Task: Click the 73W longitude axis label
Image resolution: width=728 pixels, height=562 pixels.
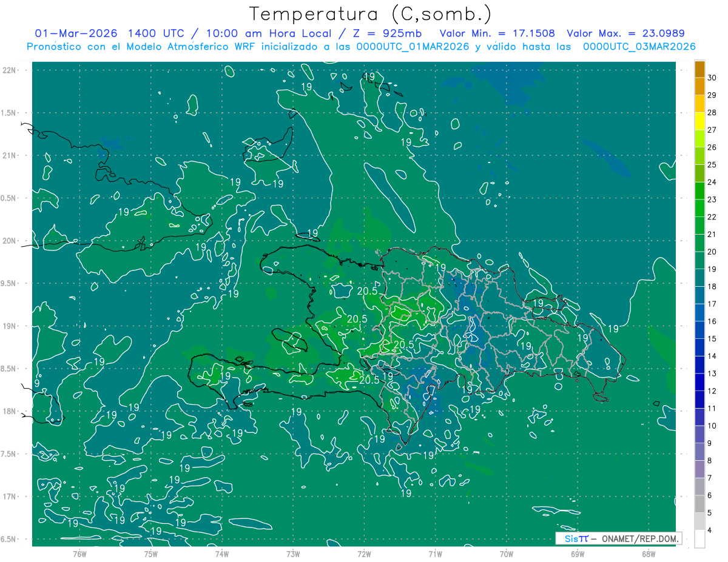Action: click(x=293, y=554)
